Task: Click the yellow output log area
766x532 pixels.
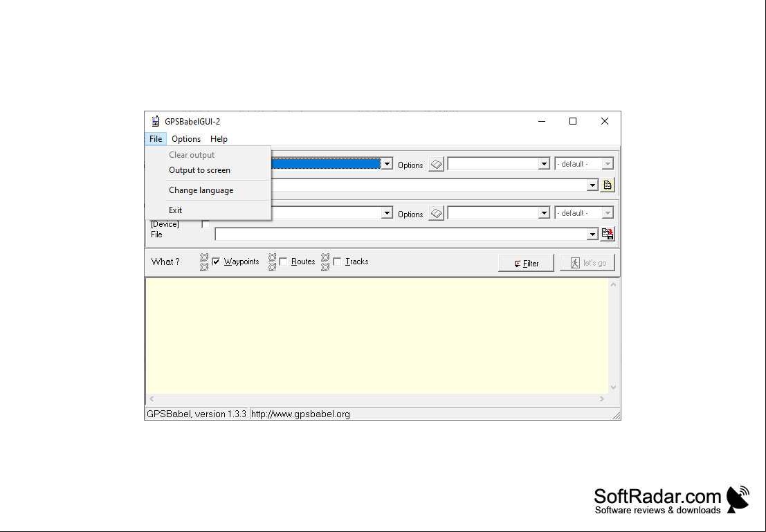Action: 376,336
